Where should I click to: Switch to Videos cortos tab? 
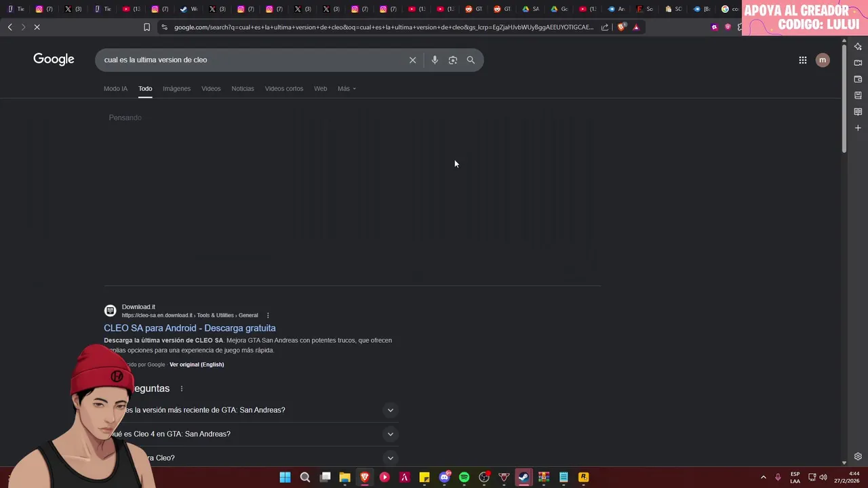pos(284,89)
